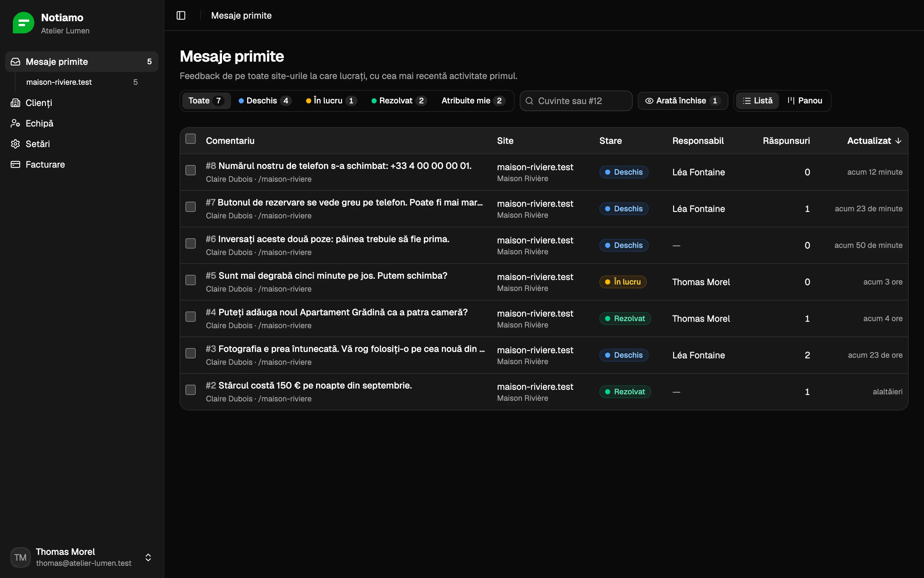
Task: Open the maison-riviere.test sidebar entry
Action: [82, 82]
